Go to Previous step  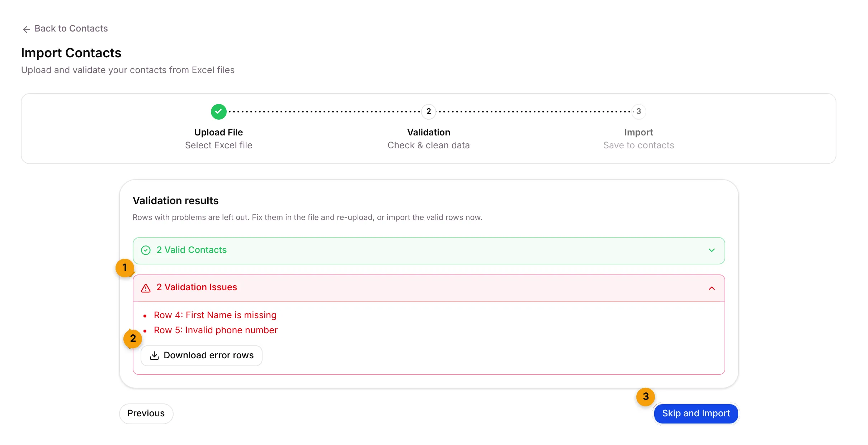146,413
